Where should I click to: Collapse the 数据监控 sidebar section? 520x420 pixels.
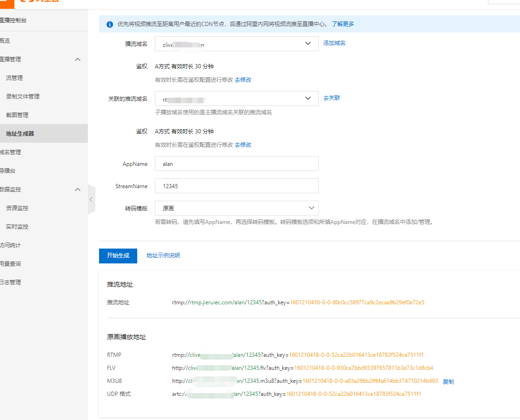click(78, 189)
